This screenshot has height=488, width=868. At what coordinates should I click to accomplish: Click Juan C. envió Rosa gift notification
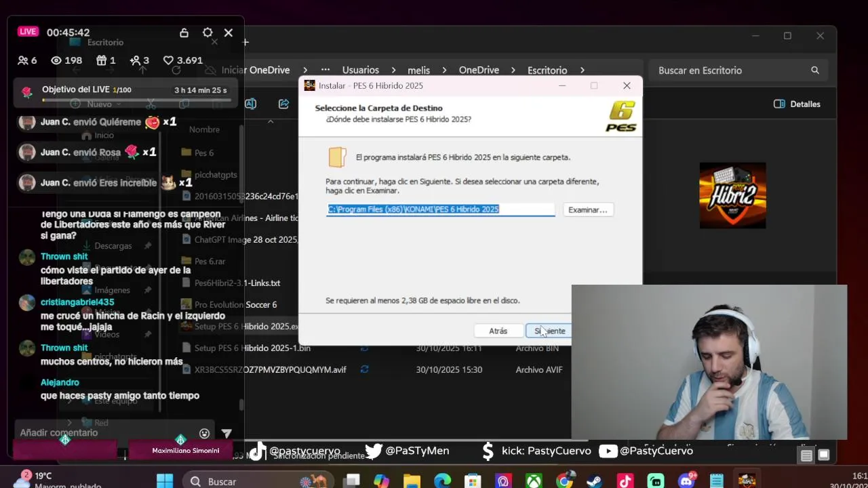click(x=87, y=152)
